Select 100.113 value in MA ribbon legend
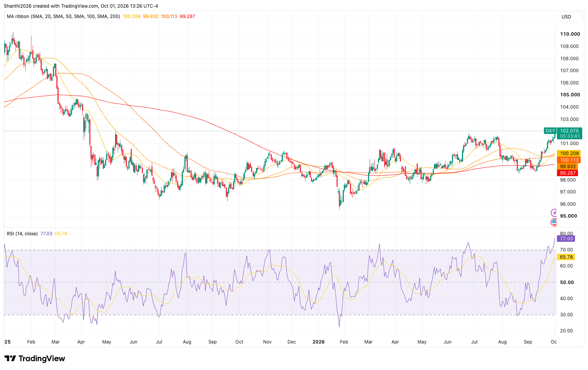 tap(169, 17)
